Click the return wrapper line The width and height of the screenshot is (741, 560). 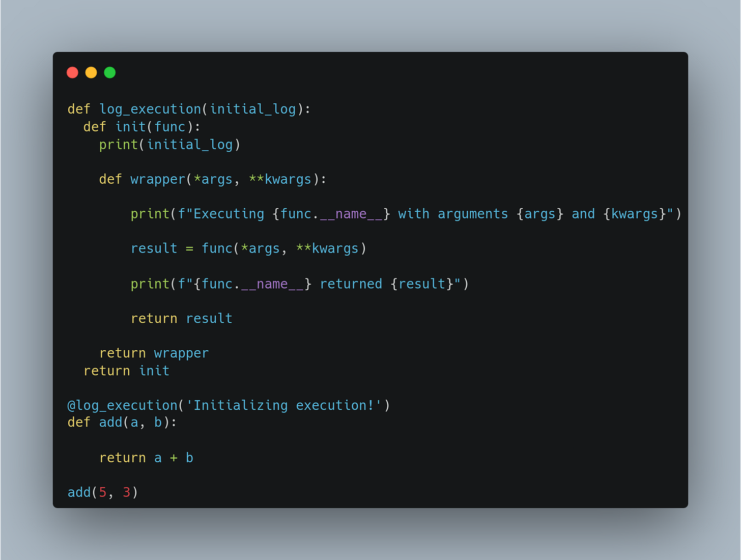(x=154, y=353)
